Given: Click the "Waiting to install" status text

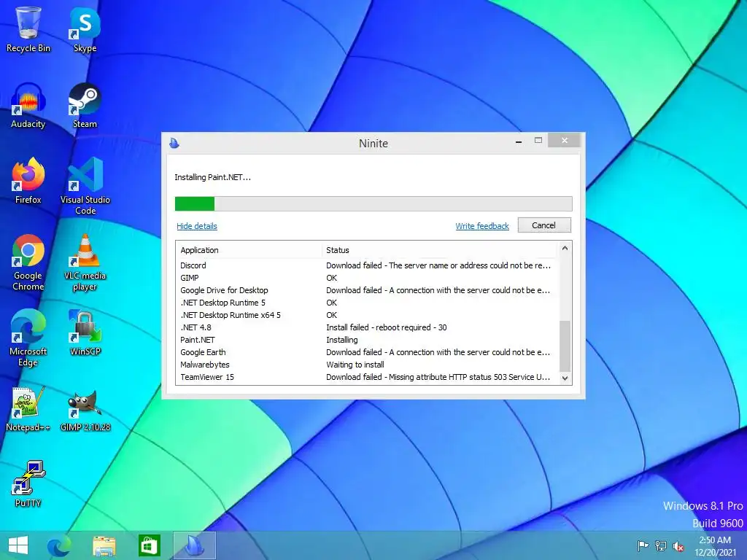Looking at the screenshot, I should [x=355, y=365].
